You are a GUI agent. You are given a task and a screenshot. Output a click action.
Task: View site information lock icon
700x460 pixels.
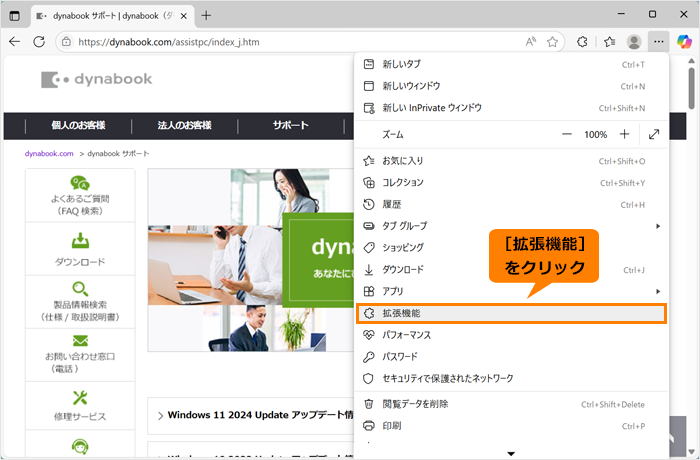pos(66,42)
